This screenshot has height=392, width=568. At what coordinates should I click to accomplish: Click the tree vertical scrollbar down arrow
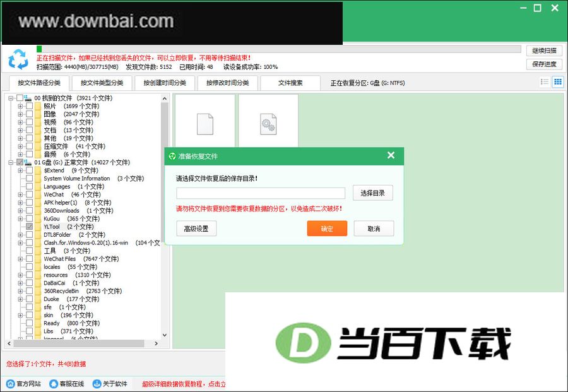(165, 335)
